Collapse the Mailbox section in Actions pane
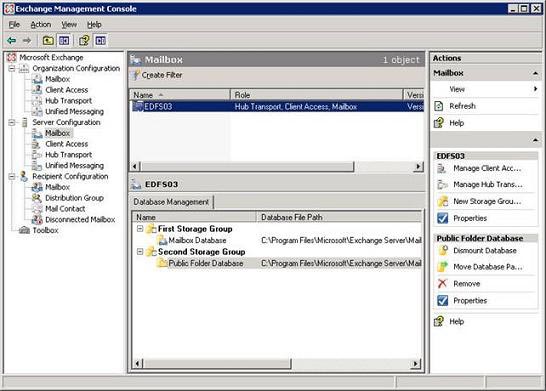 coord(535,73)
